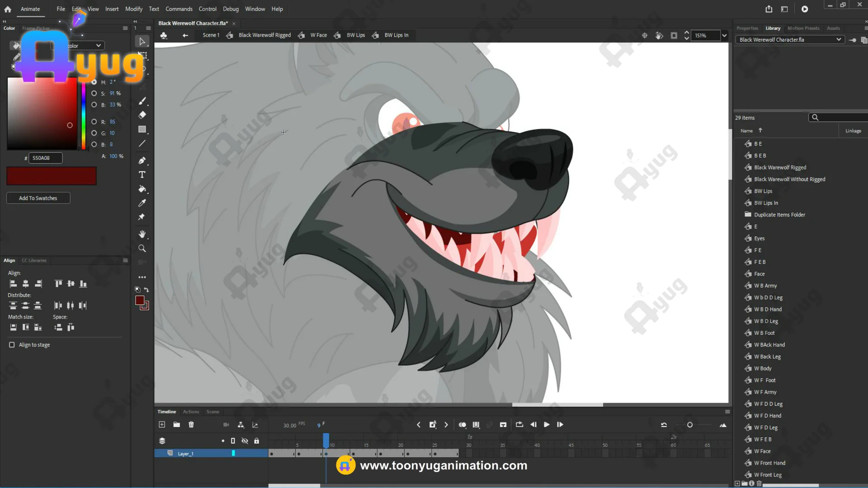Open the stage zoom percentage dropdown
The height and width of the screenshot is (488, 868).
point(724,35)
